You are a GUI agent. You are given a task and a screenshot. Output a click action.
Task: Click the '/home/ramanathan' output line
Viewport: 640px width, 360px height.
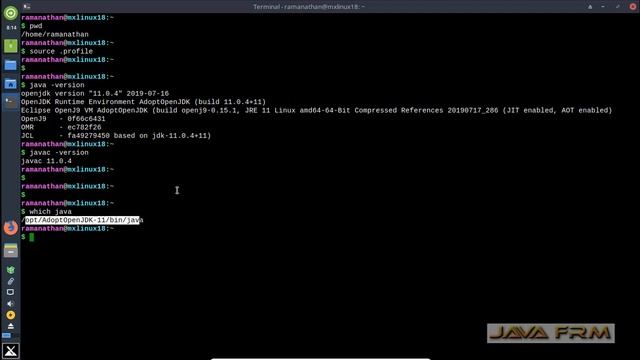coord(55,35)
